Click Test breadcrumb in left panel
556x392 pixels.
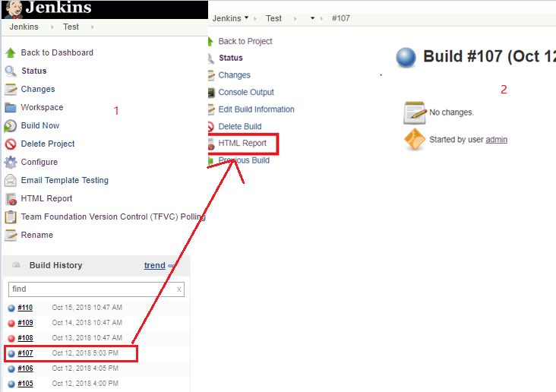(x=71, y=27)
